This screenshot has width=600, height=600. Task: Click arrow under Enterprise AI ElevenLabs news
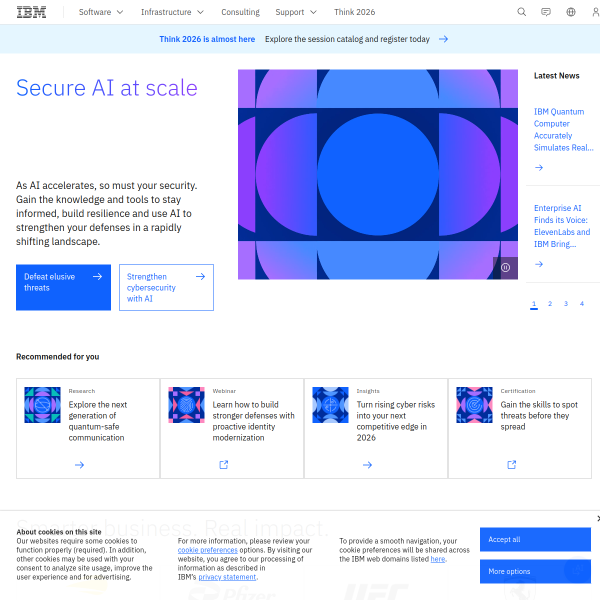(539, 264)
